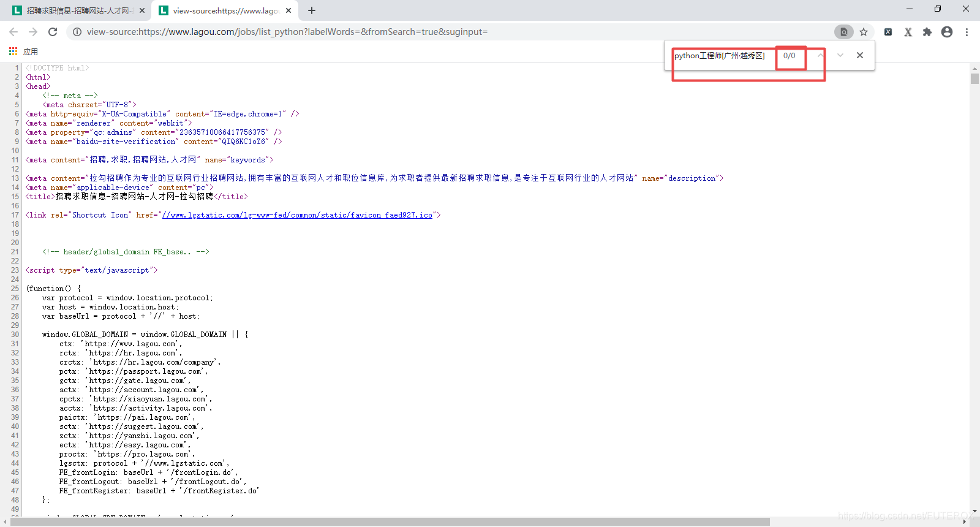The width and height of the screenshot is (980, 527).
Task: Open the favicon_faed927.ico link
Action: coord(297,215)
